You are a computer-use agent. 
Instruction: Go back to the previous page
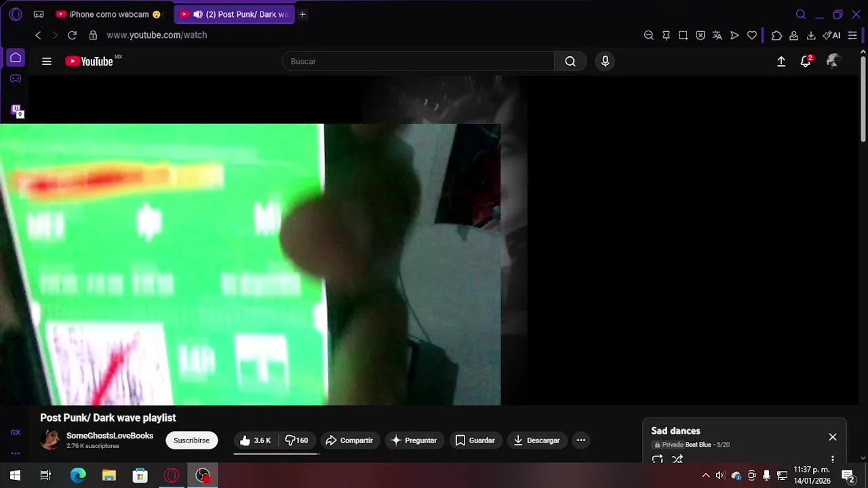pyautogui.click(x=38, y=35)
